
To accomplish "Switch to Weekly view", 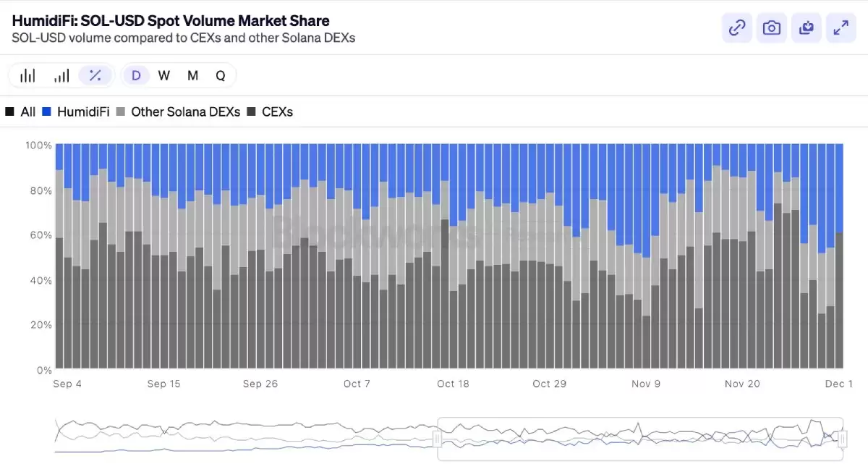I will 163,75.
